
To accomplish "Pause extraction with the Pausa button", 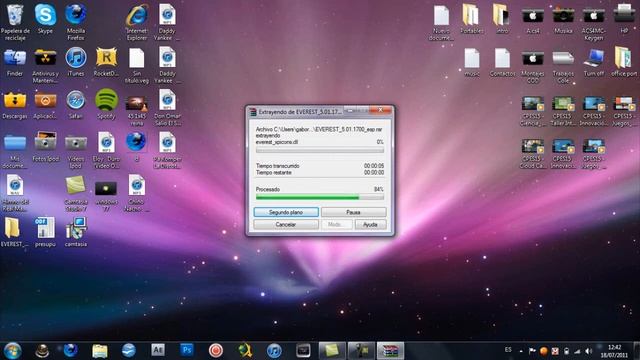I will 353,212.
